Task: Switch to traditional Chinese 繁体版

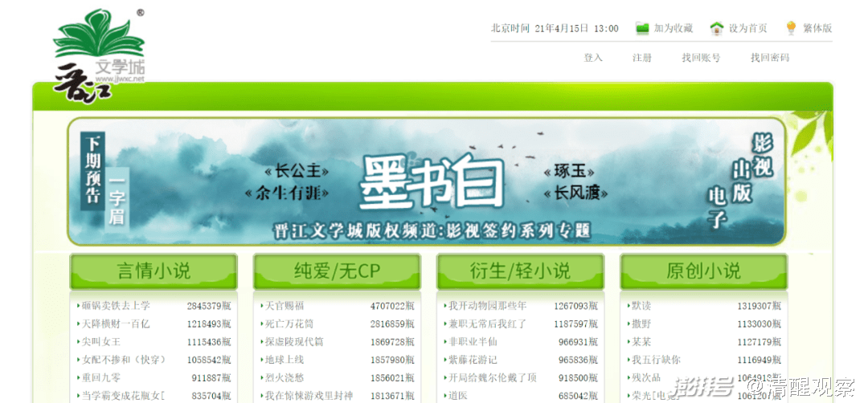Action: tap(817, 28)
